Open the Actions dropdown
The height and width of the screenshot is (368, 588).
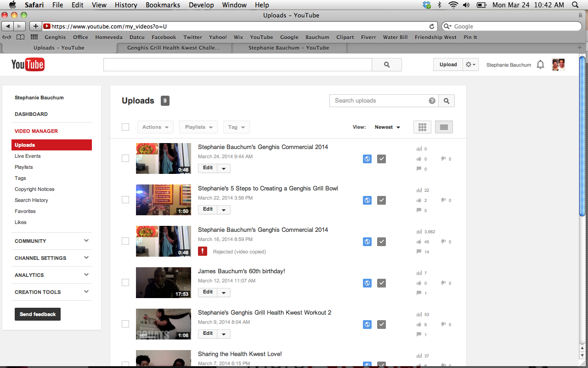pyautogui.click(x=155, y=127)
